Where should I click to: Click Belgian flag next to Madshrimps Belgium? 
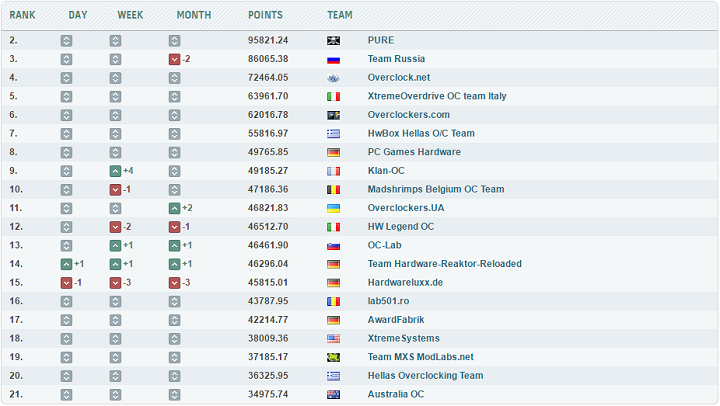334,190
